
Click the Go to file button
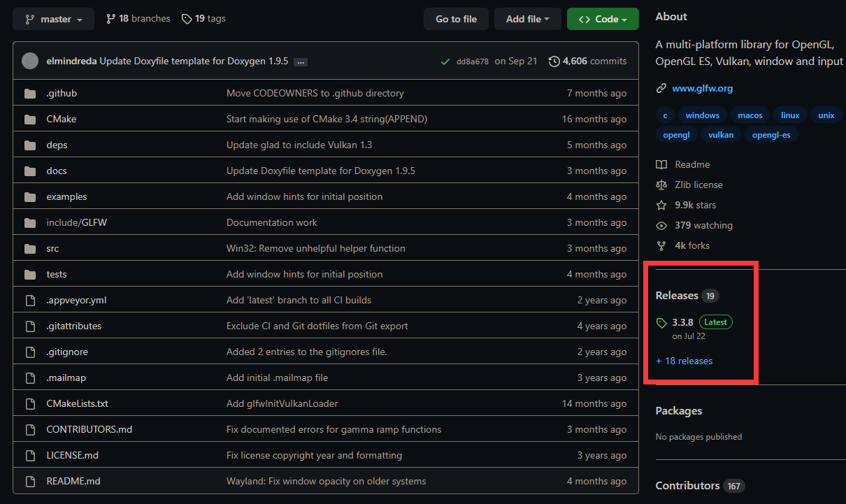coord(456,19)
